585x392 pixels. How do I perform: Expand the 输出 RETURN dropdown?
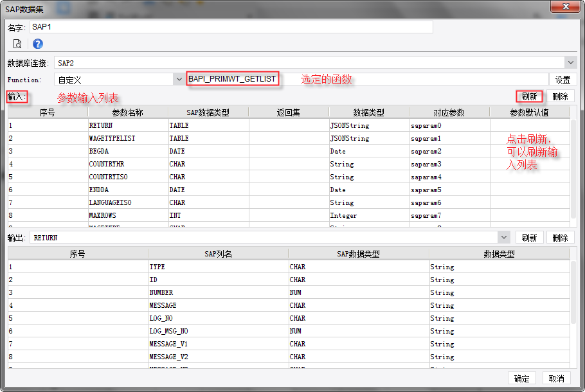(x=503, y=238)
